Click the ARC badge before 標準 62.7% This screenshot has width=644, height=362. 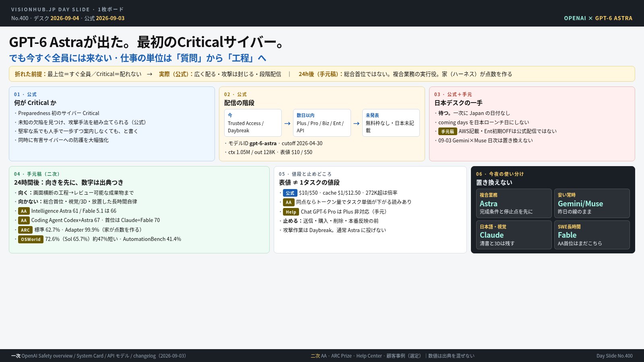click(25, 230)
